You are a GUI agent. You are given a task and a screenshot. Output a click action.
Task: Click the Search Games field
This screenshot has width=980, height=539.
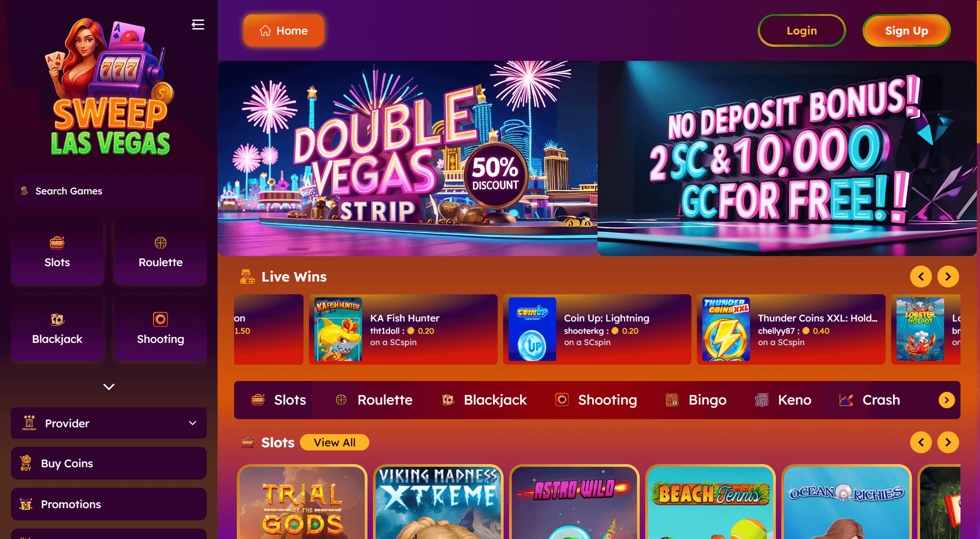coord(109,191)
